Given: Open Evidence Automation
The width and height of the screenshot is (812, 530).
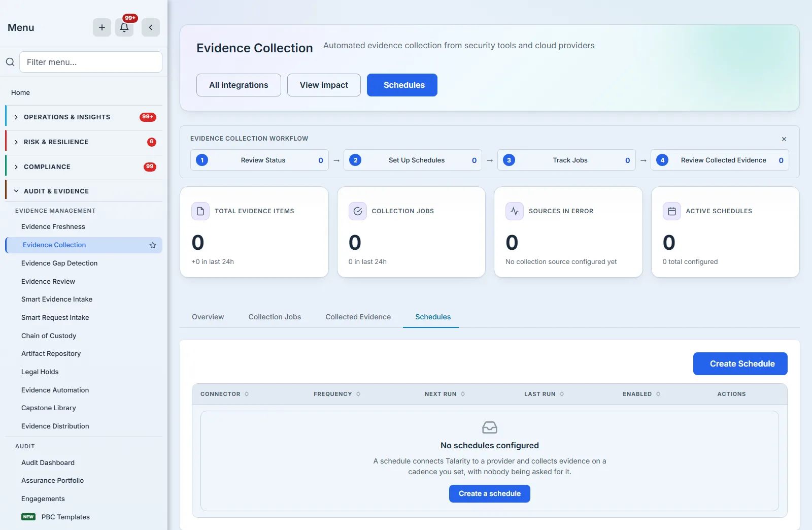Looking at the screenshot, I should tap(84, 390).
